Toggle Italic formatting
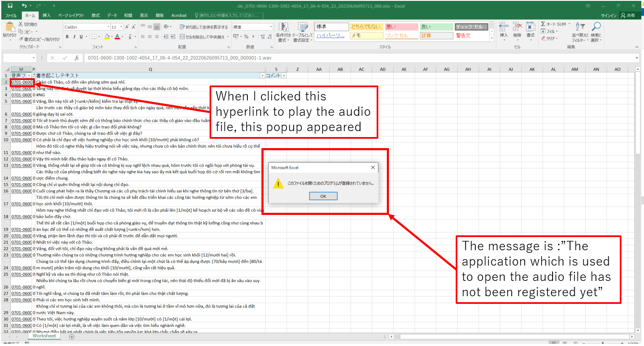Screen dimensions: 644x346 (74, 37)
